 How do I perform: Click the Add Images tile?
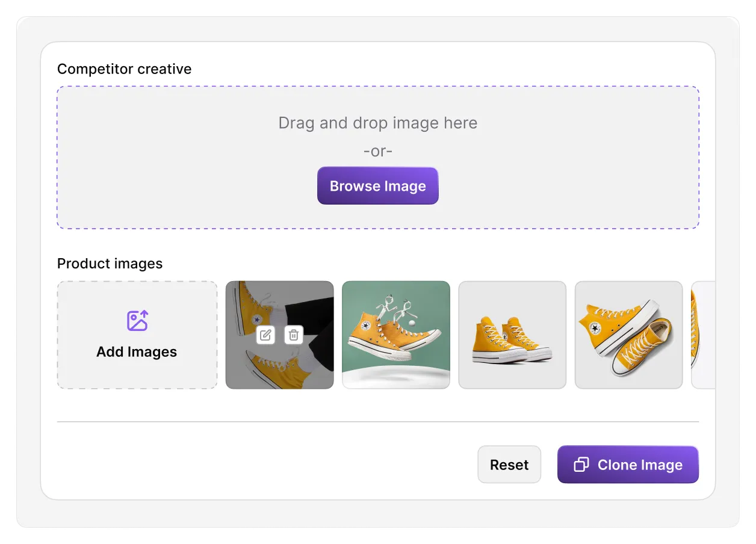[137, 335]
